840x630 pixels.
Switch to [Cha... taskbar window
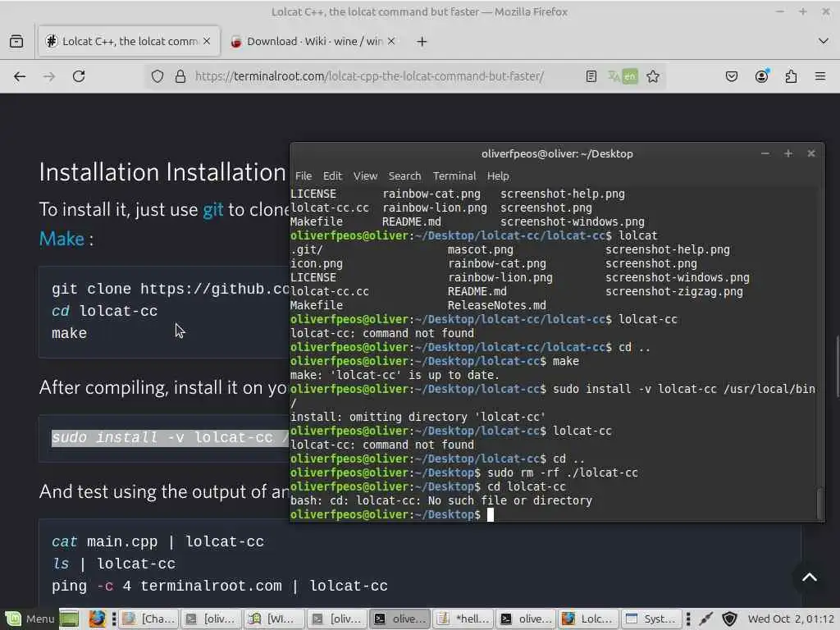(x=148, y=619)
